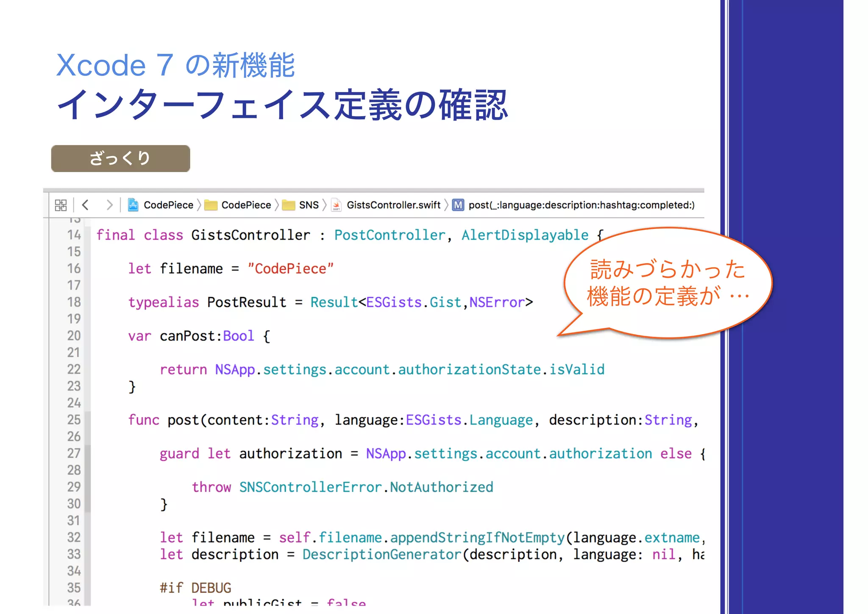868x614 pixels.
Task: Click the guard keyword on line 27
Action: coord(179,454)
